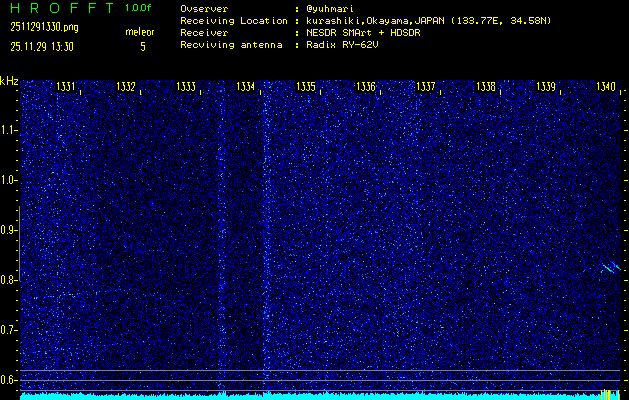629x400 pixels.
Task: Click the 1331 time axis marker
Action: tap(66, 87)
